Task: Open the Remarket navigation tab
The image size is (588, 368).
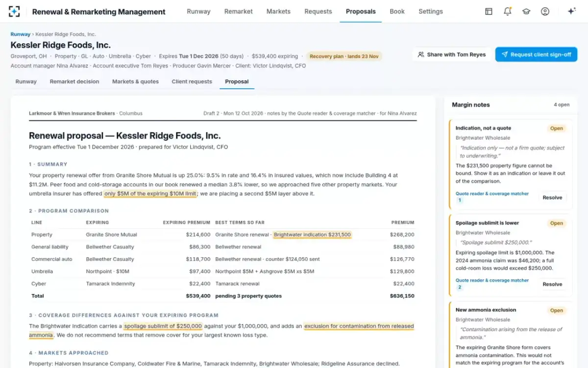Action: click(239, 11)
